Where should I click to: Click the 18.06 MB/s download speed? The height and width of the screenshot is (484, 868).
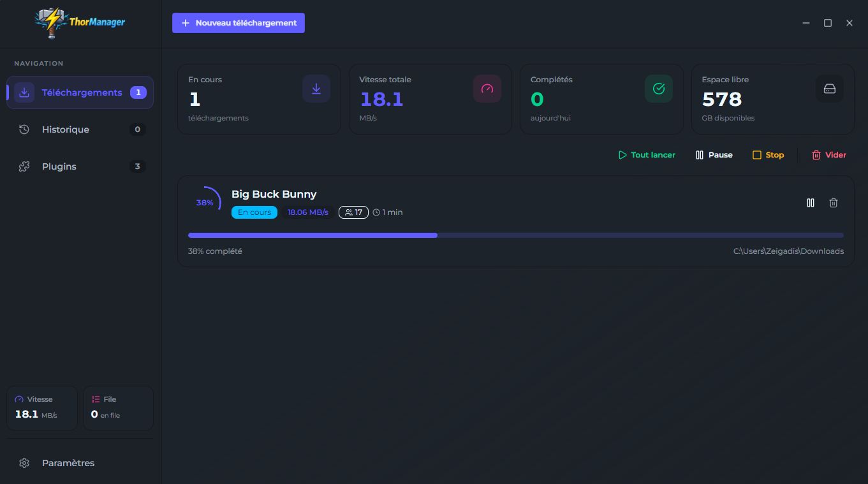[308, 212]
